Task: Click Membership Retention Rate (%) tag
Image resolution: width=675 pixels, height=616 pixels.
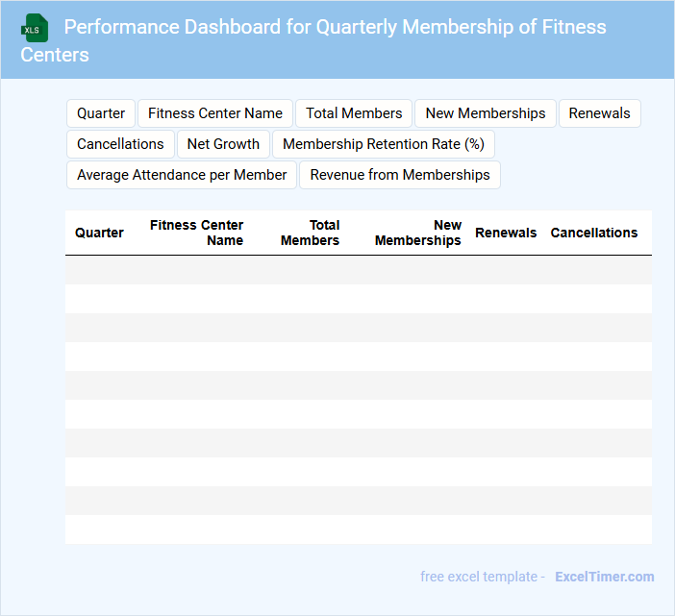Action: point(384,144)
